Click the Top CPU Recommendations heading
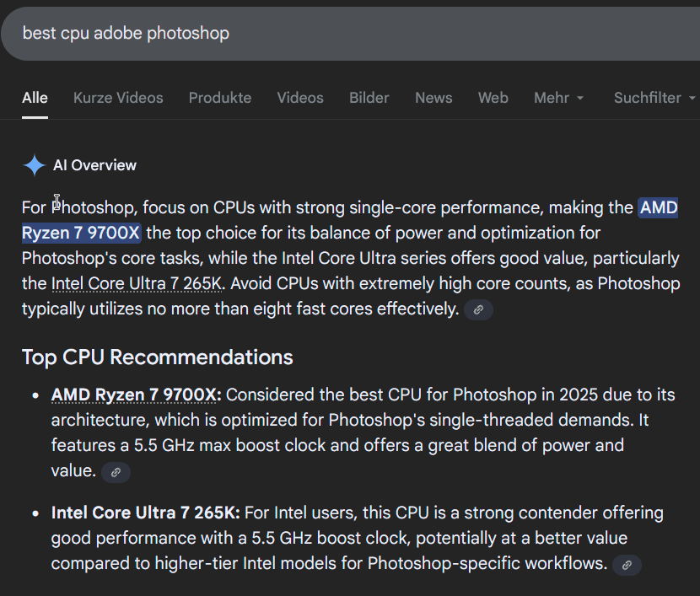Image resolution: width=700 pixels, height=596 pixels. pos(157,357)
